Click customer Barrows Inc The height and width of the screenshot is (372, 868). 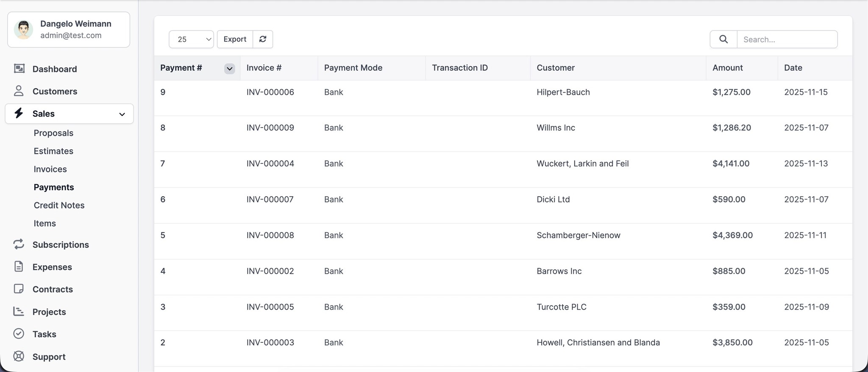(x=559, y=271)
